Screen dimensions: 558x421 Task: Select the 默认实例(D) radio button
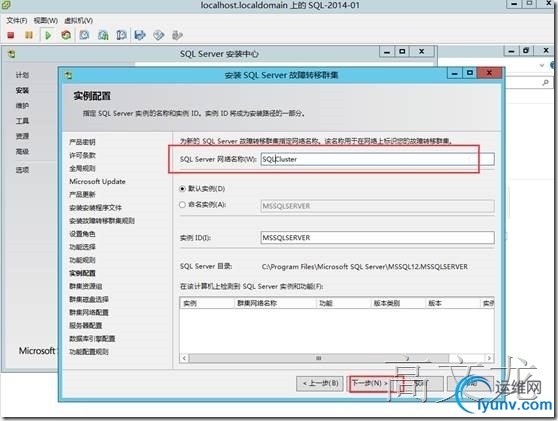coord(183,189)
